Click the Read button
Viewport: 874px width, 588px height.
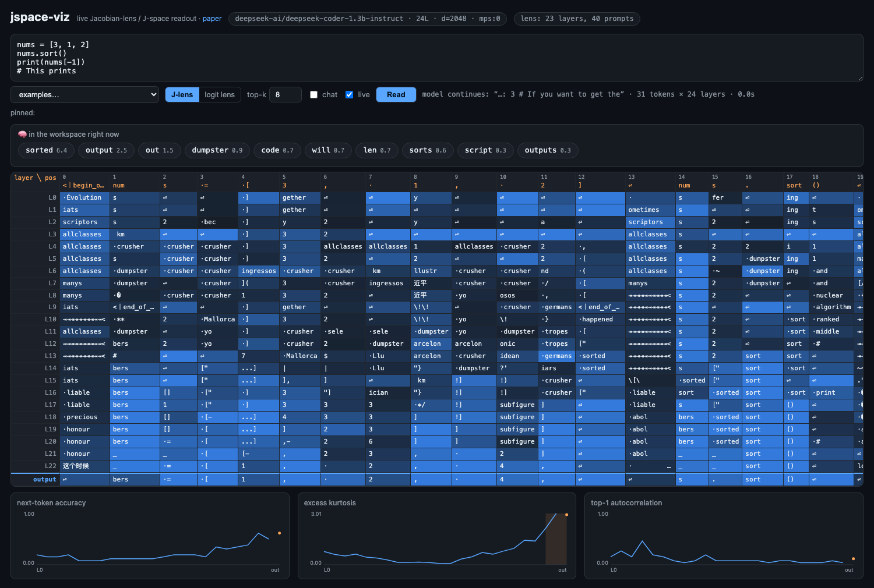396,94
